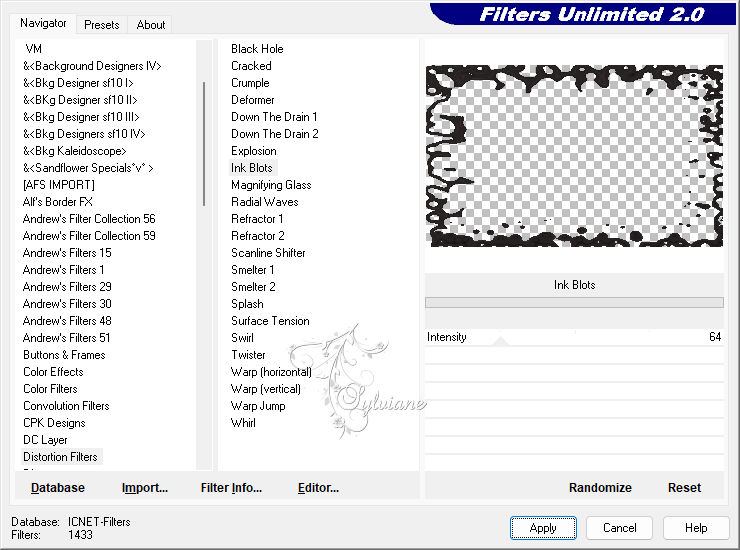Select Color Filters category
The width and height of the screenshot is (740, 550).
(50, 389)
